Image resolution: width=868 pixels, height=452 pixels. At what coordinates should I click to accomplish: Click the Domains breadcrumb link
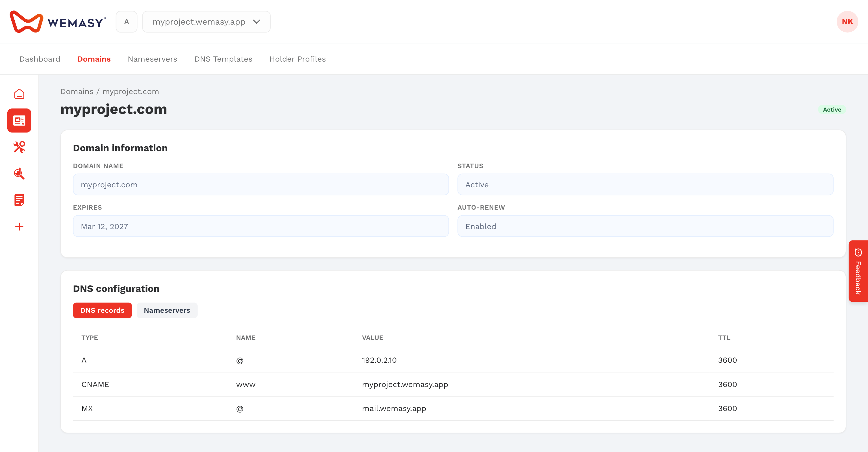point(77,92)
